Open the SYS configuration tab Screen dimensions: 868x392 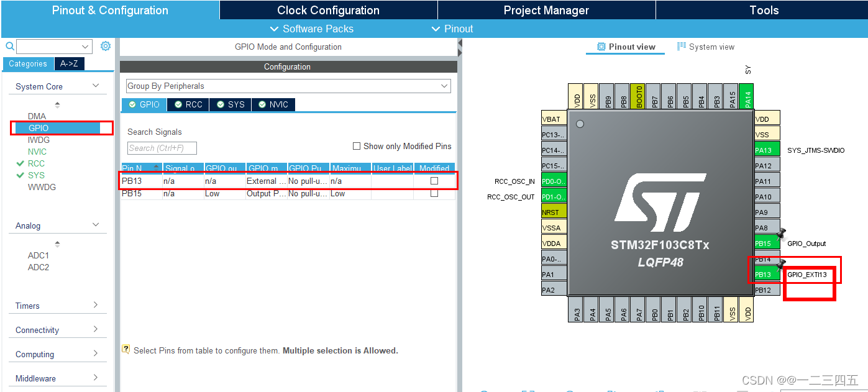pos(231,104)
